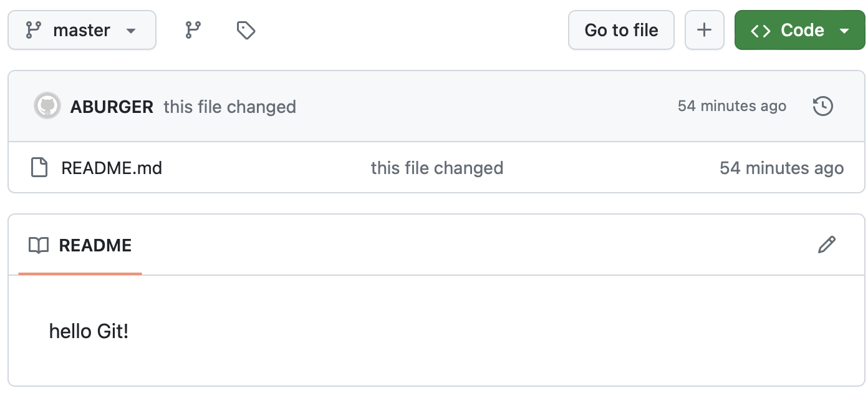Image resolution: width=868 pixels, height=393 pixels.
Task: Visit the ABURGER user profile link
Action: (112, 107)
